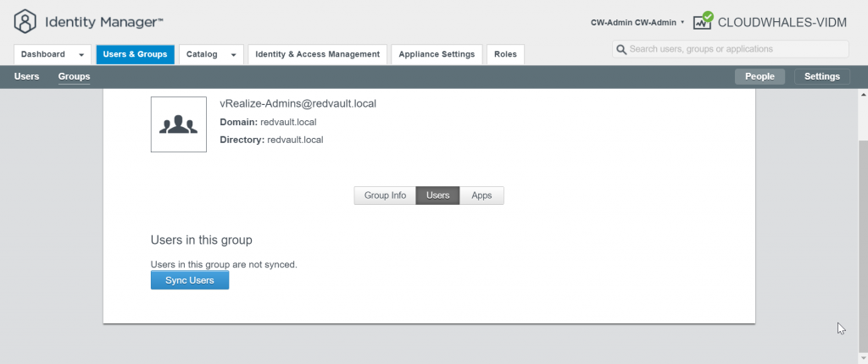Click the vRealize-Admins@redvault.local group name
The width and height of the screenshot is (868, 364).
tap(298, 103)
